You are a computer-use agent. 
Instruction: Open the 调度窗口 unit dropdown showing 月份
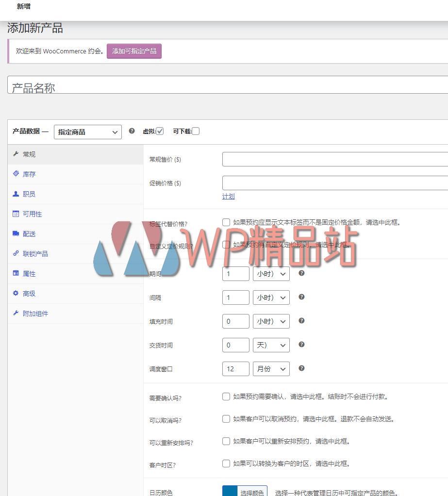point(271,369)
